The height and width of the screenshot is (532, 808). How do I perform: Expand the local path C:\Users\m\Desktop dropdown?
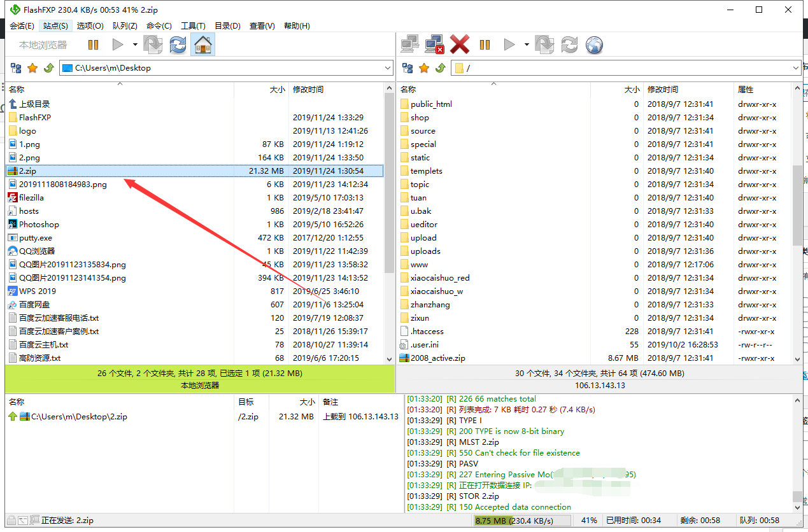388,68
